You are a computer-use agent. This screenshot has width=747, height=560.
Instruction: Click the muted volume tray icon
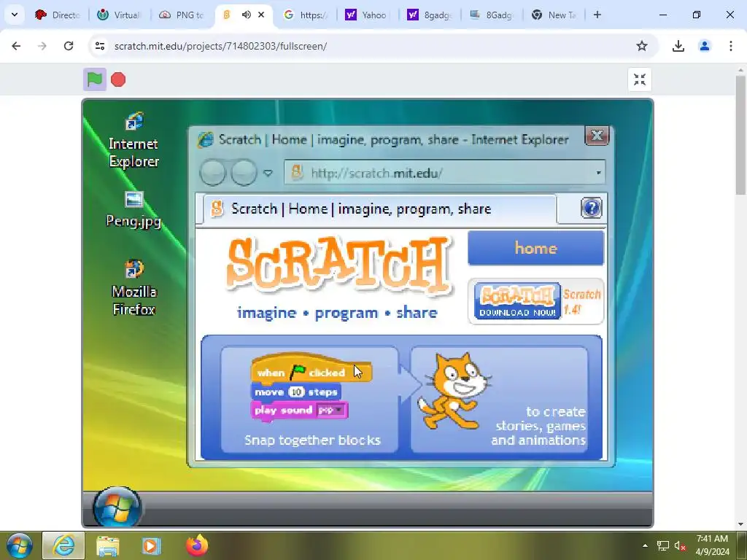(x=680, y=545)
